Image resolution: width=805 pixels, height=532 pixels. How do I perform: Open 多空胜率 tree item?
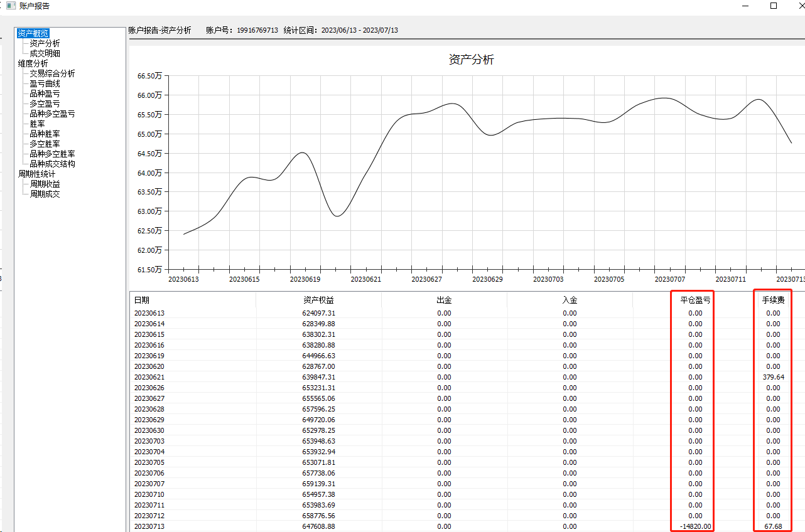coord(45,144)
